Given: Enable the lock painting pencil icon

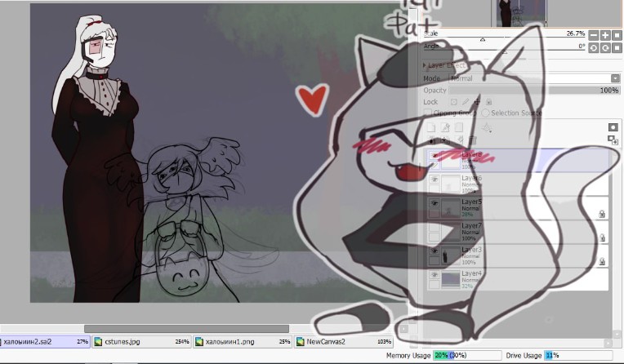Looking at the screenshot, I should 466,102.
